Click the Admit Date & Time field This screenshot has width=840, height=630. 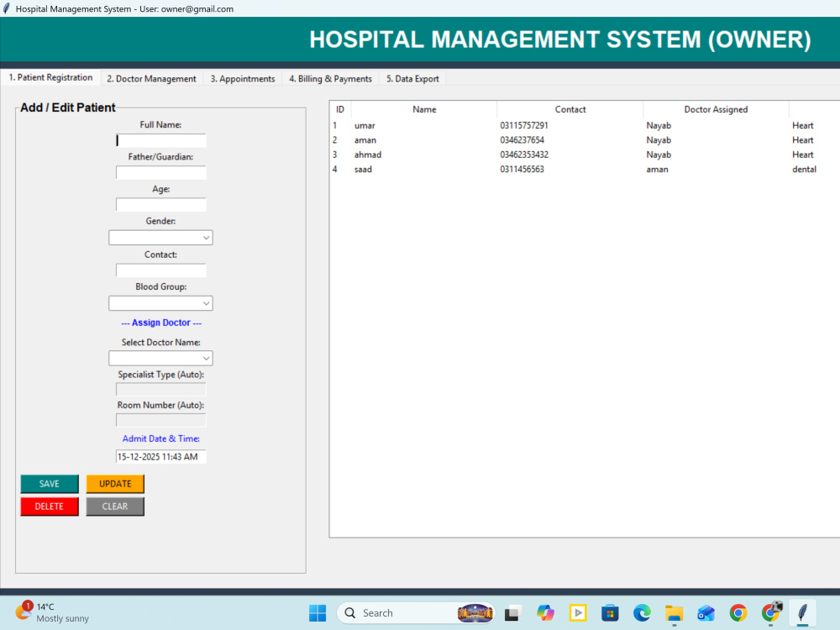coord(160,456)
